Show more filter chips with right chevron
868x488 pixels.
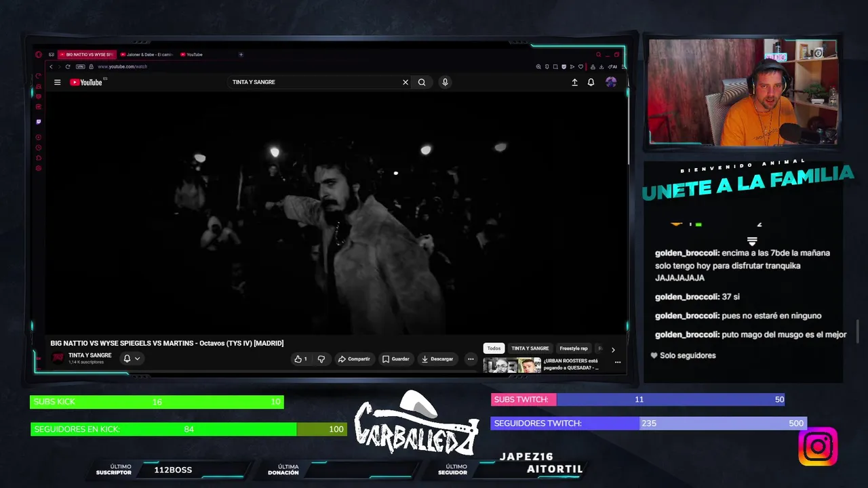613,350
